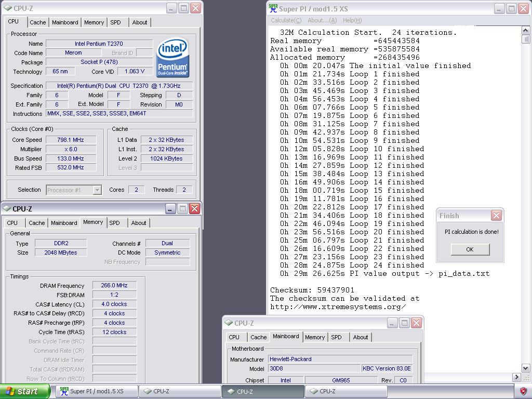This screenshot has width=532, height=399.
Task: Select Cache tab in Mainboard CPU-Z window
Action: point(259,337)
